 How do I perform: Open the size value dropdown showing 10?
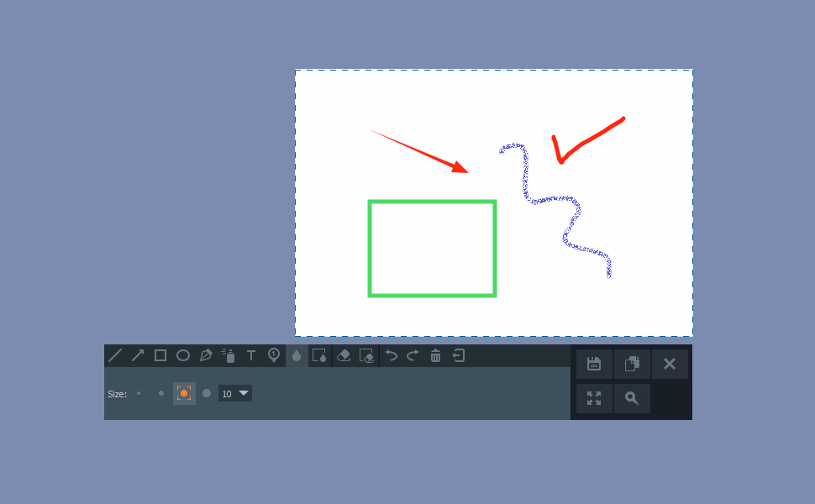[x=235, y=393]
